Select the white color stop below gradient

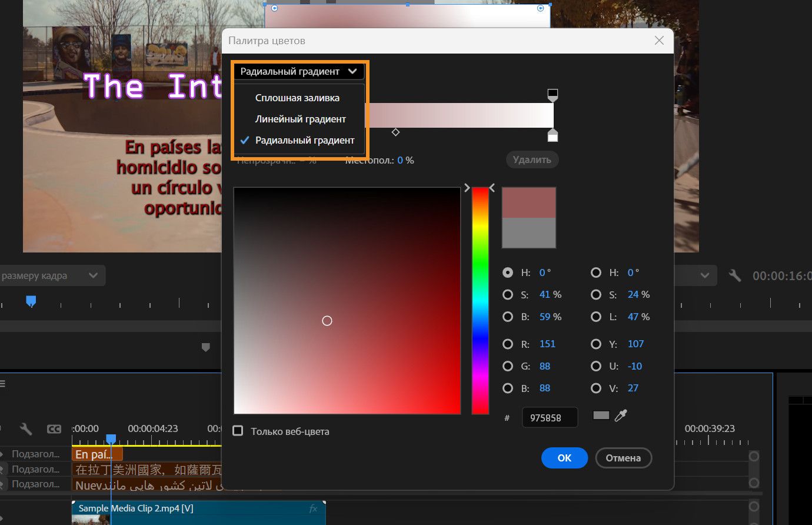click(x=553, y=135)
